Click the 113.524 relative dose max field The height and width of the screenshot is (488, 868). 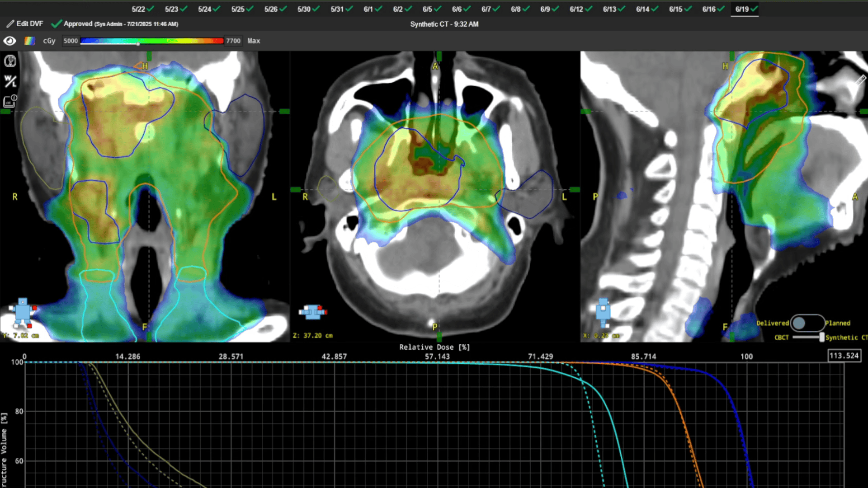tap(844, 356)
